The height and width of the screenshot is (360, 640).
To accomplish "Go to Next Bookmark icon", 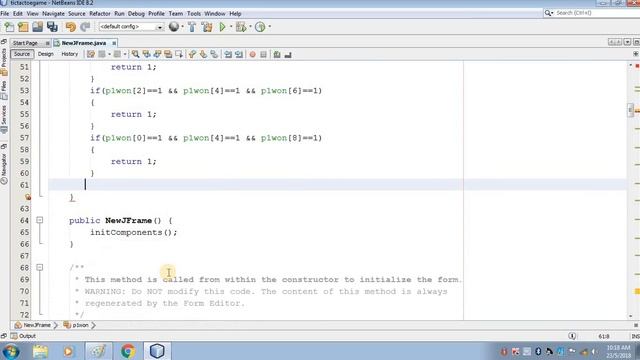I will point(203,54).
